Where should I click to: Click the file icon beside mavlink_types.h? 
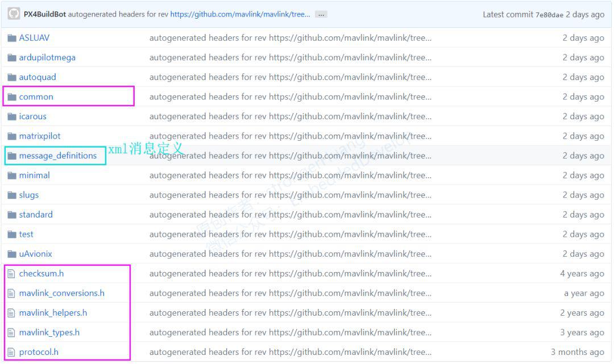tap(11, 333)
